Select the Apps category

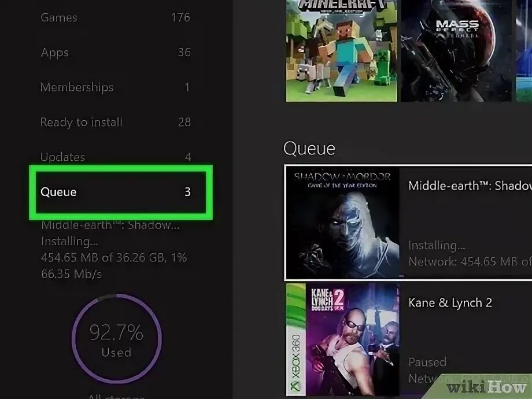pyautogui.click(x=115, y=52)
